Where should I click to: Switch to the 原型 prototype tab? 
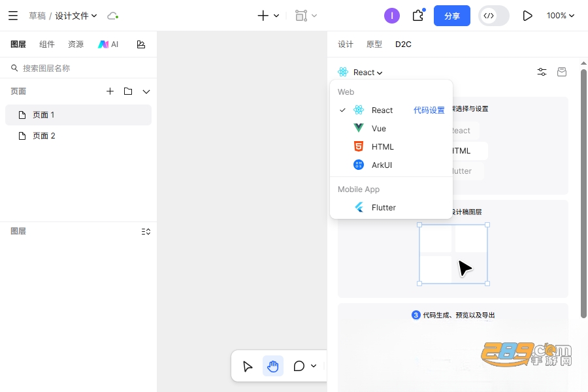coord(374,44)
